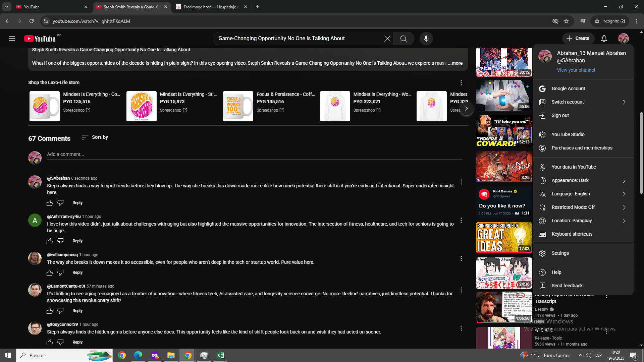
Task: Launch Microsoft Edge from the taskbar
Action: click(138, 355)
